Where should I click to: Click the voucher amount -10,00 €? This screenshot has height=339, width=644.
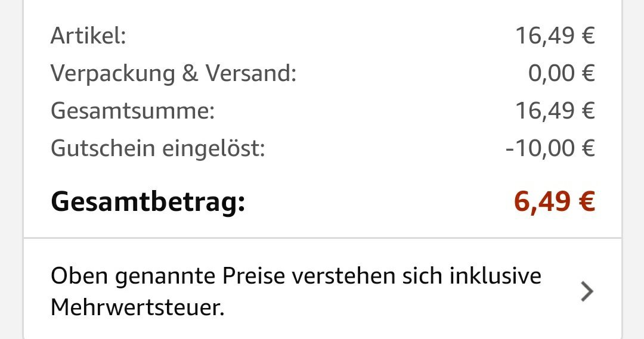[x=550, y=148]
